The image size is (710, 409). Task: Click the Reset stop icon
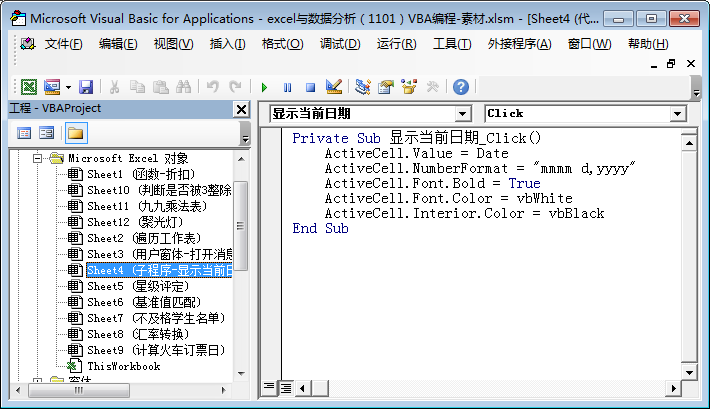point(310,87)
